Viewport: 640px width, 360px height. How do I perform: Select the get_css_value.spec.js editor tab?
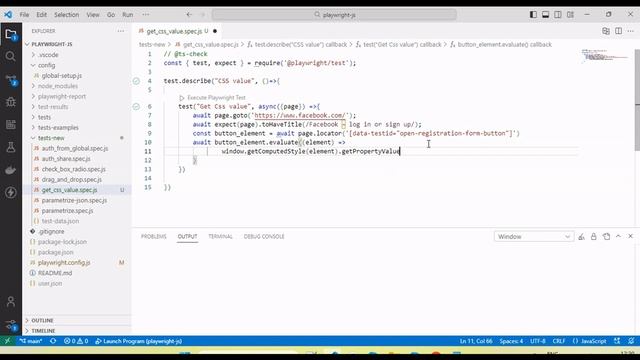click(177, 31)
